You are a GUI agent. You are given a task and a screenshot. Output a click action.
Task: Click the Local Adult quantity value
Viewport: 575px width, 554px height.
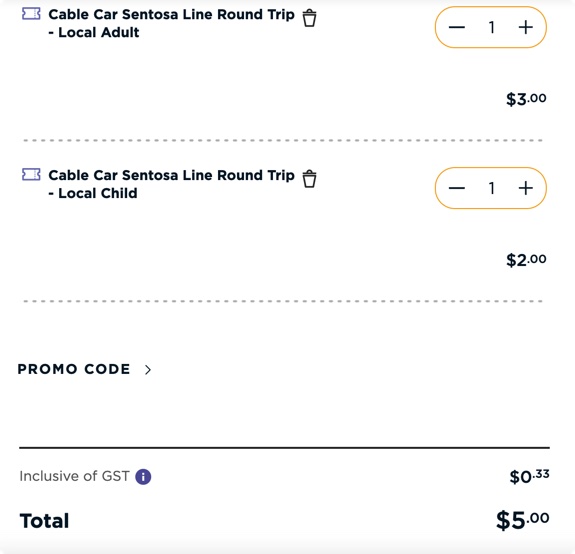tap(491, 27)
